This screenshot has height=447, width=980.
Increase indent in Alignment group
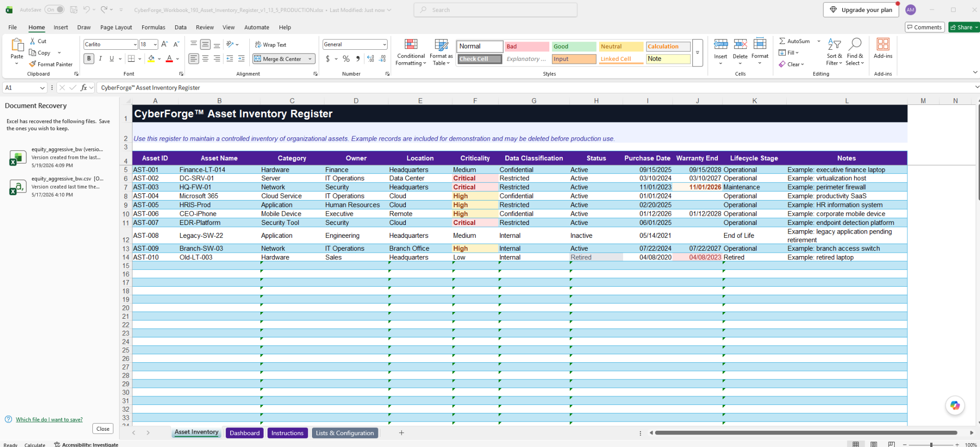click(x=241, y=58)
